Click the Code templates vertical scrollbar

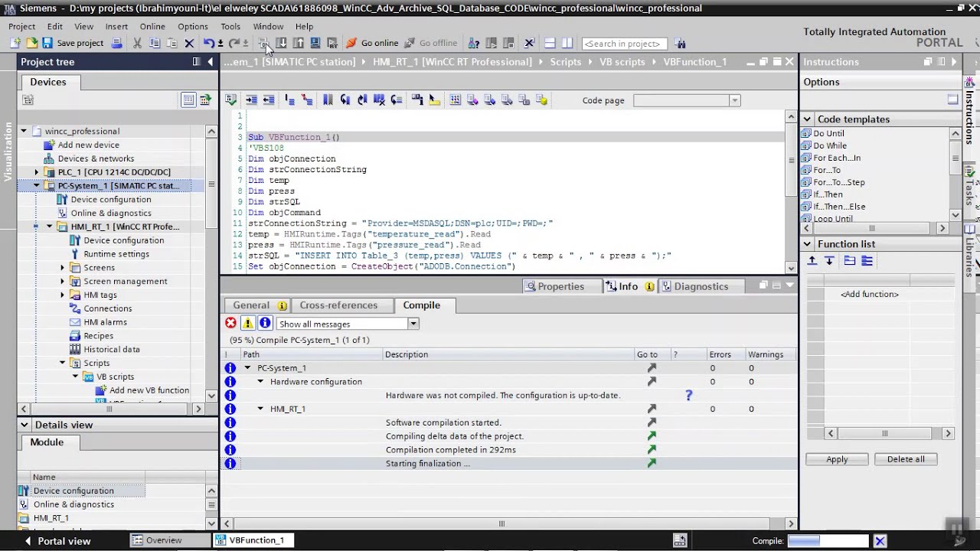955,174
